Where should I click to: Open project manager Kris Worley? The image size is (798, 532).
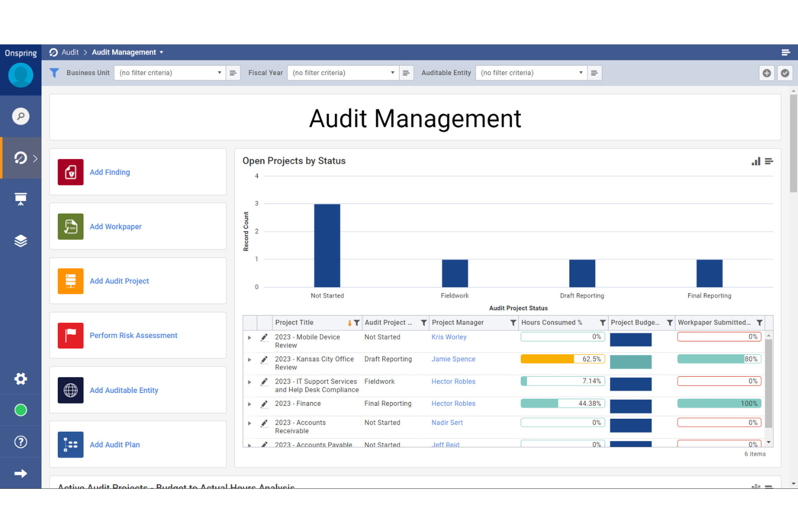pos(449,337)
